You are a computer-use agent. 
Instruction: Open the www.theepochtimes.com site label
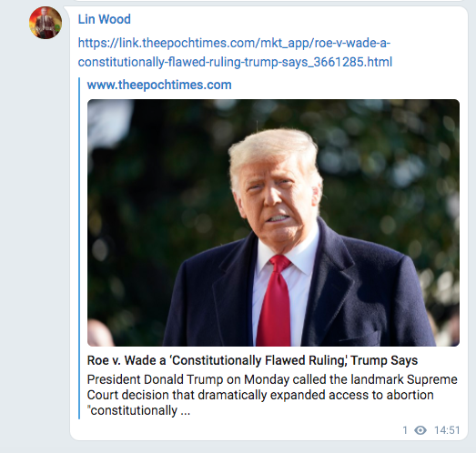(x=159, y=85)
